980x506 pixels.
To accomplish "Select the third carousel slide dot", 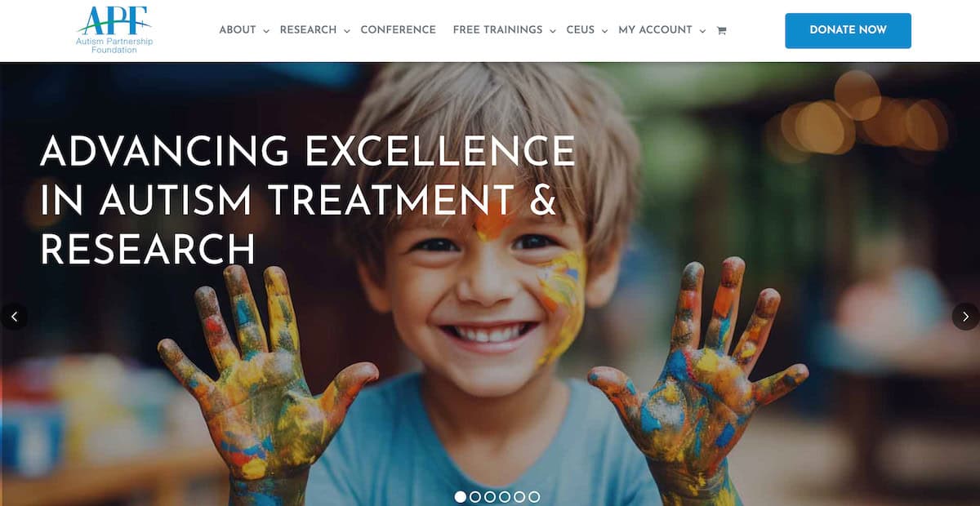I will (x=490, y=496).
